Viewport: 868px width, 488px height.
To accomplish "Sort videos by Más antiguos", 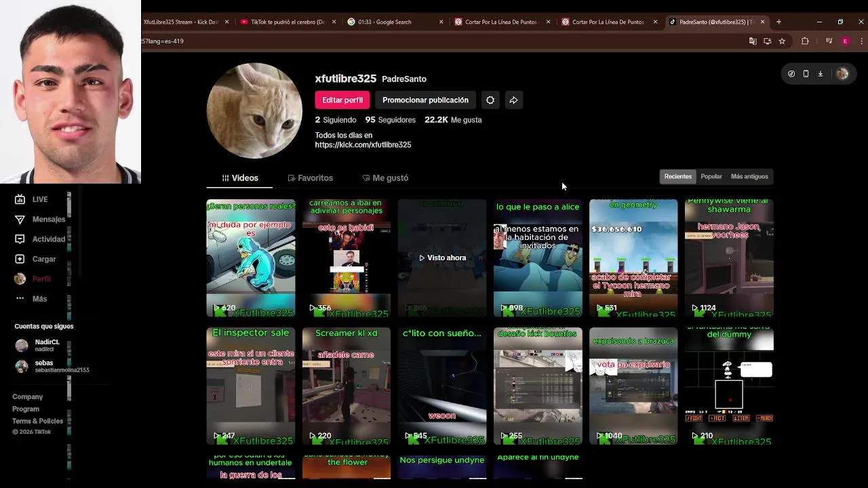I will (x=749, y=176).
